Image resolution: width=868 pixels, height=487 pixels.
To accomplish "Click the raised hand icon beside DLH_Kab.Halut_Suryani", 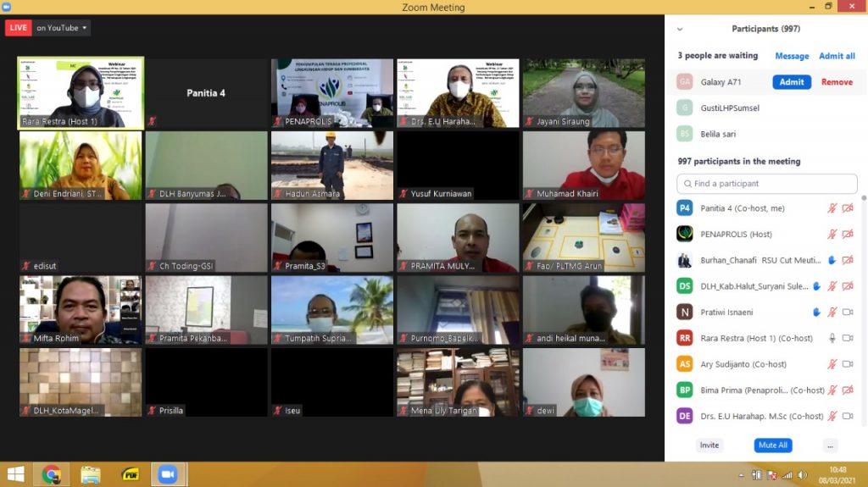I will pos(816,286).
